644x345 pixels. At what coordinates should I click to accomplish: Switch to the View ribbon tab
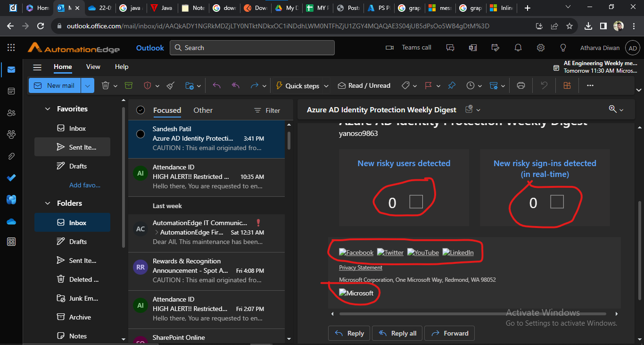pyautogui.click(x=93, y=67)
